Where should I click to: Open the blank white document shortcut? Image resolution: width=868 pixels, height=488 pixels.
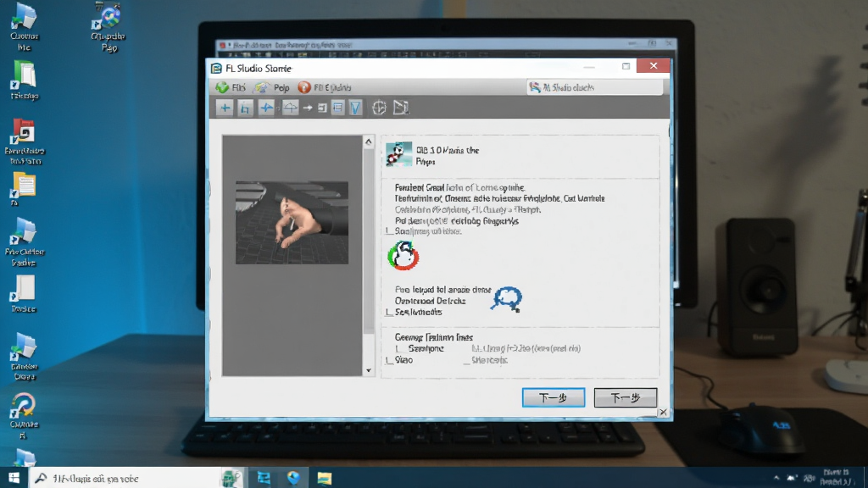pos(23,294)
